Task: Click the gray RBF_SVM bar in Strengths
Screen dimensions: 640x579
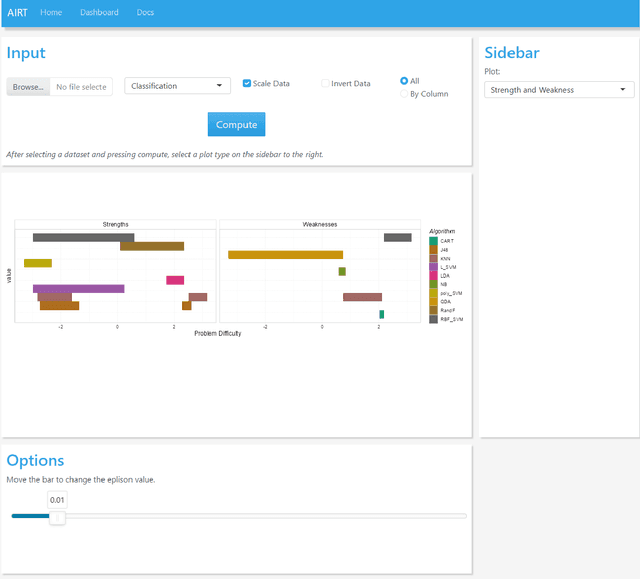Action: click(x=83, y=237)
